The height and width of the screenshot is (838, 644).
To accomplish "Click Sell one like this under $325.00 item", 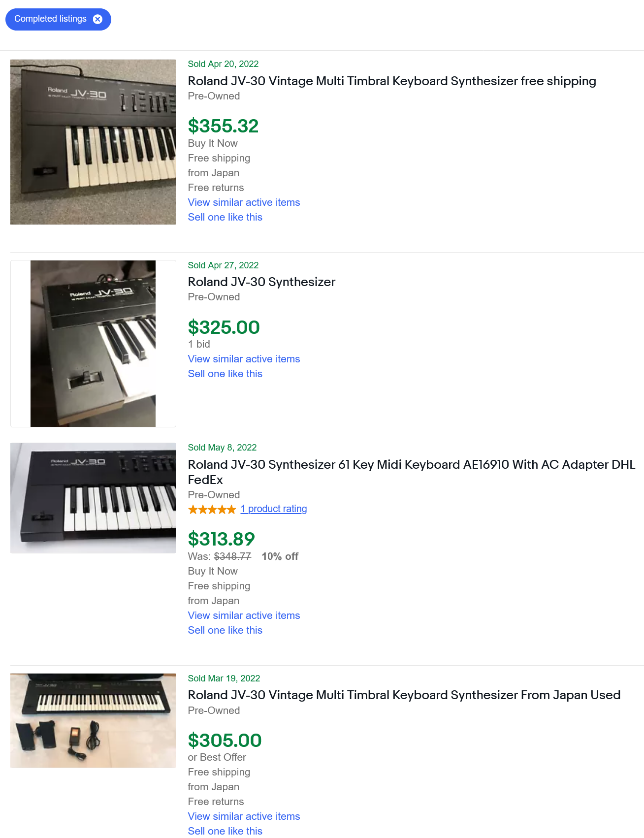I will (x=225, y=374).
